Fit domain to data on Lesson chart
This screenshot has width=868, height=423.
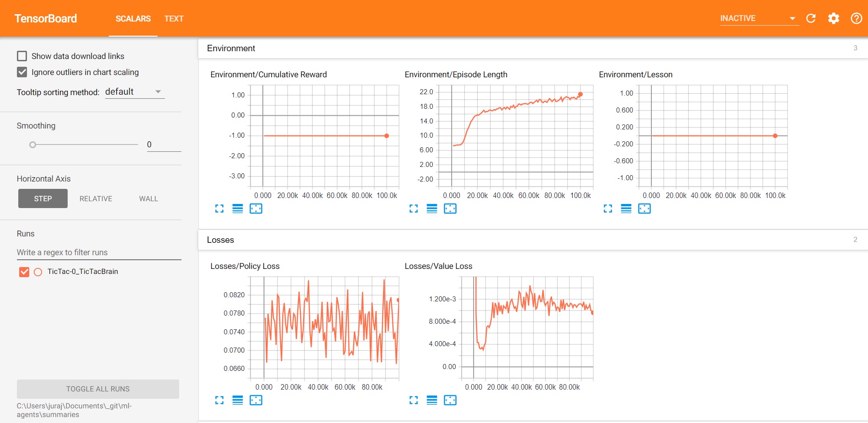pyautogui.click(x=644, y=209)
